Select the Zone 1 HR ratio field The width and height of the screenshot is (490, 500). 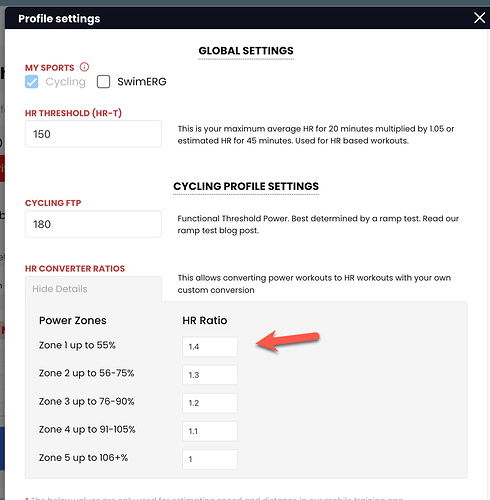click(x=210, y=347)
